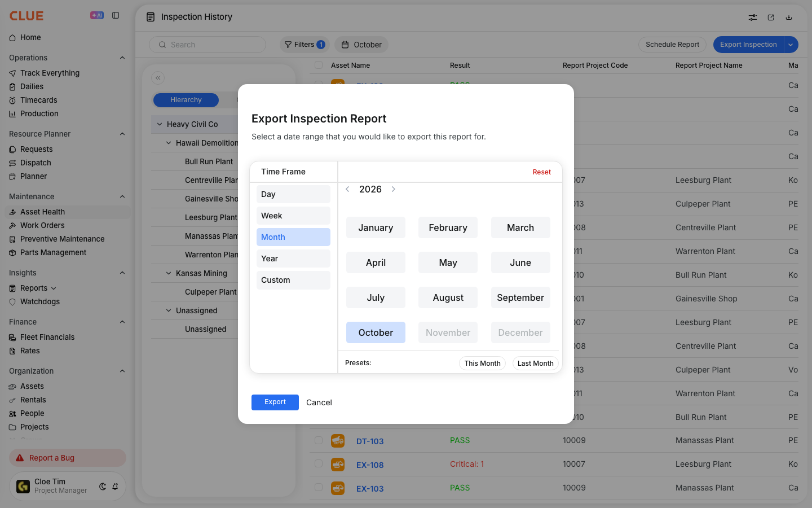Open People in sidebar

tap(32, 413)
